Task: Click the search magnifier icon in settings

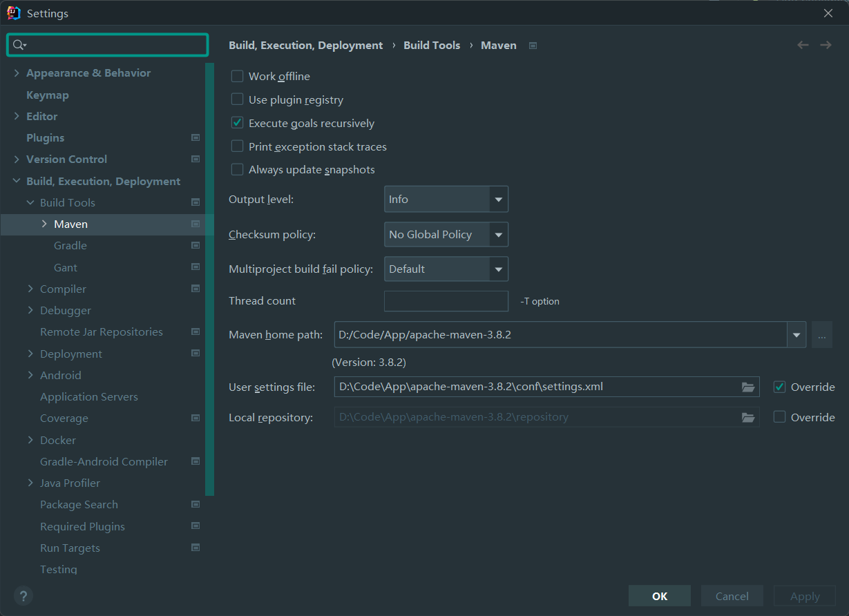Action: (18, 45)
